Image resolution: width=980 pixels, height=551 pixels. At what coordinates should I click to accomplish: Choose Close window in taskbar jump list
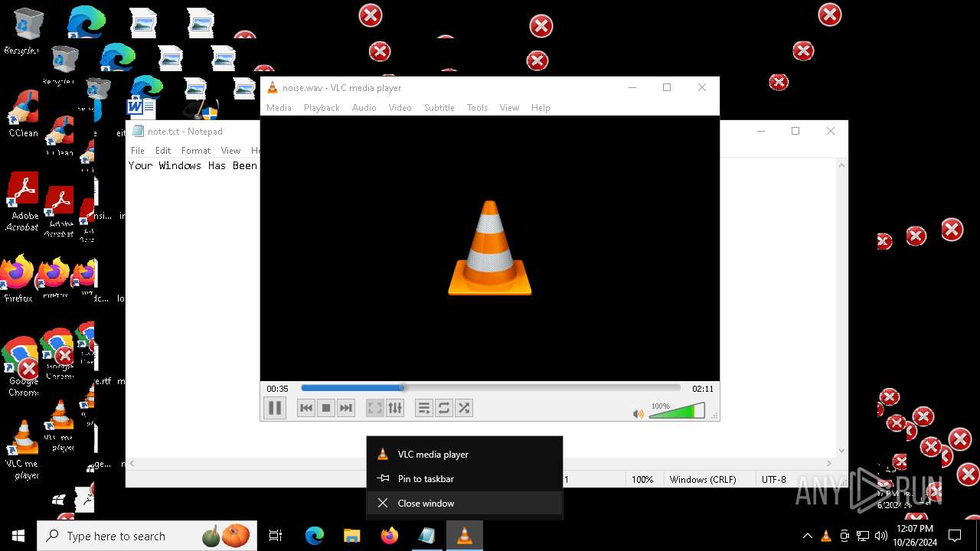click(x=465, y=503)
